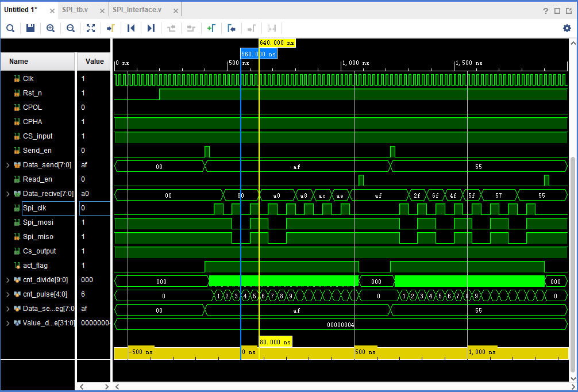578x392 pixels.
Task: Click the Next transition icon
Action: point(191,28)
